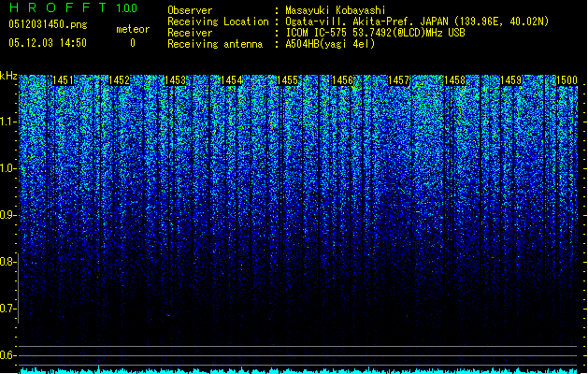588x374 pixels.
Task: Click the 1456 time marker
Action: (x=342, y=80)
